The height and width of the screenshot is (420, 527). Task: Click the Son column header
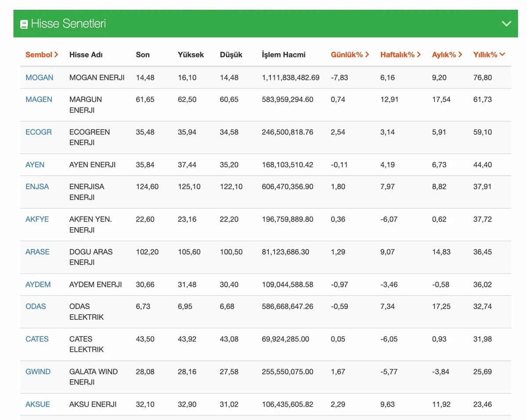point(143,55)
